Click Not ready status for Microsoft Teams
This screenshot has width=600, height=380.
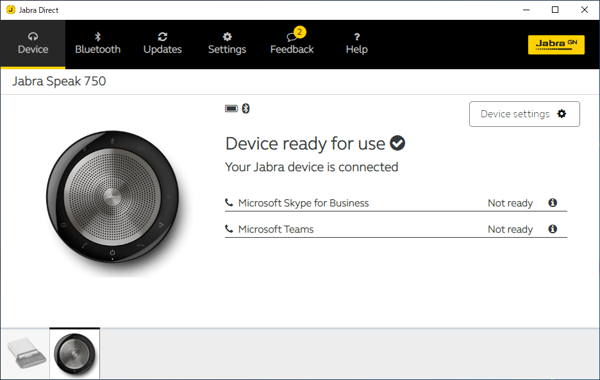click(x=510, y=229)
